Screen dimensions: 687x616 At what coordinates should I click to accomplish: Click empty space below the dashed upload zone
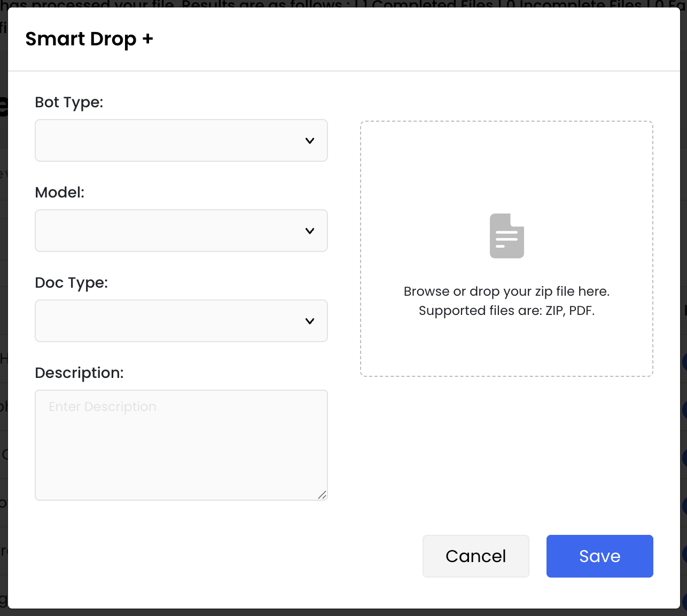coord(506,454)
